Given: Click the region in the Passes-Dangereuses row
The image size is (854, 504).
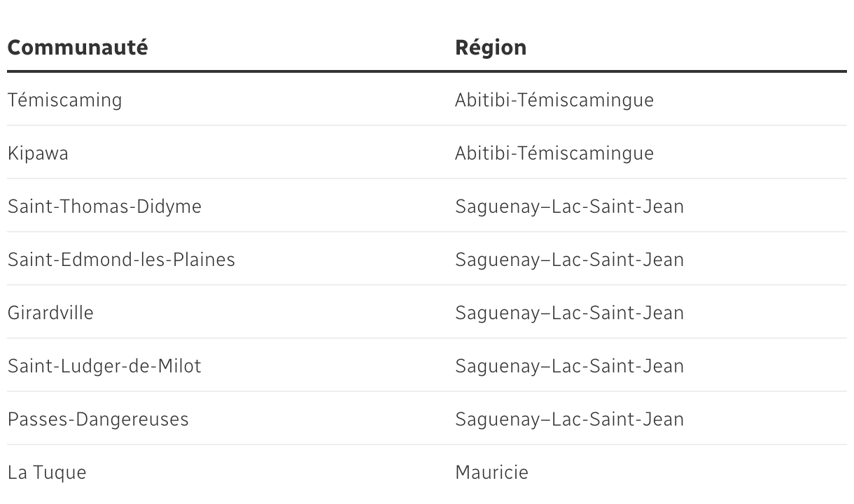Looking at the screenshot, I should (x=569, y=419).
